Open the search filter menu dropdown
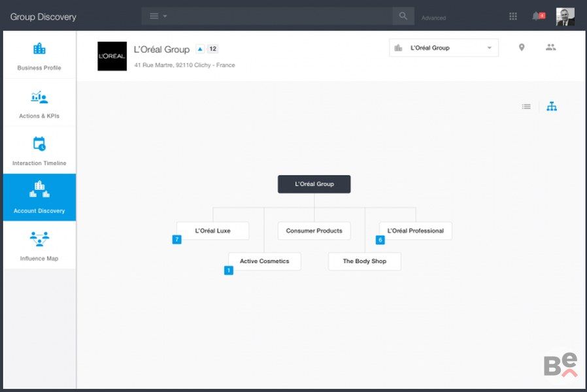Image resolution: width=587 pixels, height=392 pixels. (158, 16)
